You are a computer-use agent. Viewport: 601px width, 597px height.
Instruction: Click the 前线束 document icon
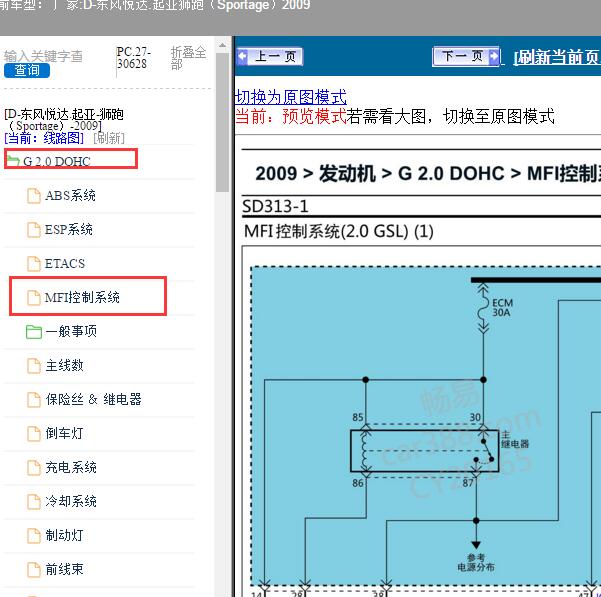[x=34, y=569]
